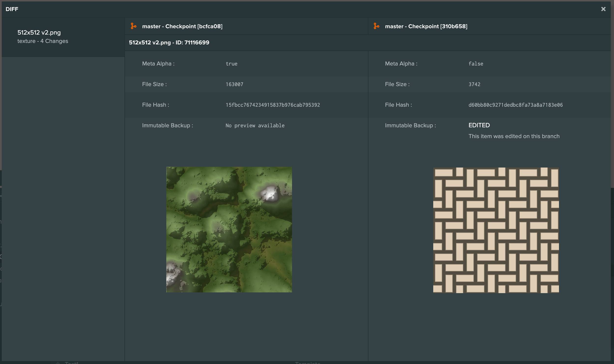Click the File Size value 163007
The width and height of the screenshot is (614, 364).
(x=234, y=84)
